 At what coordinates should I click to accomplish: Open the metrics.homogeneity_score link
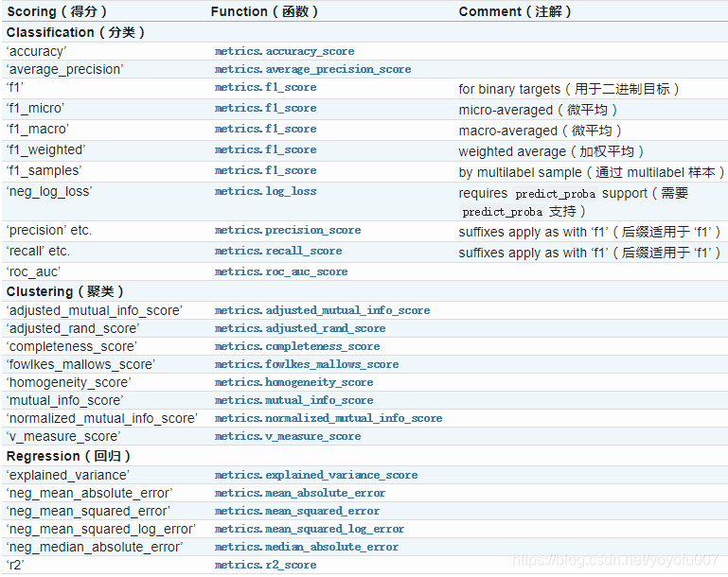(x=293, y=383)
